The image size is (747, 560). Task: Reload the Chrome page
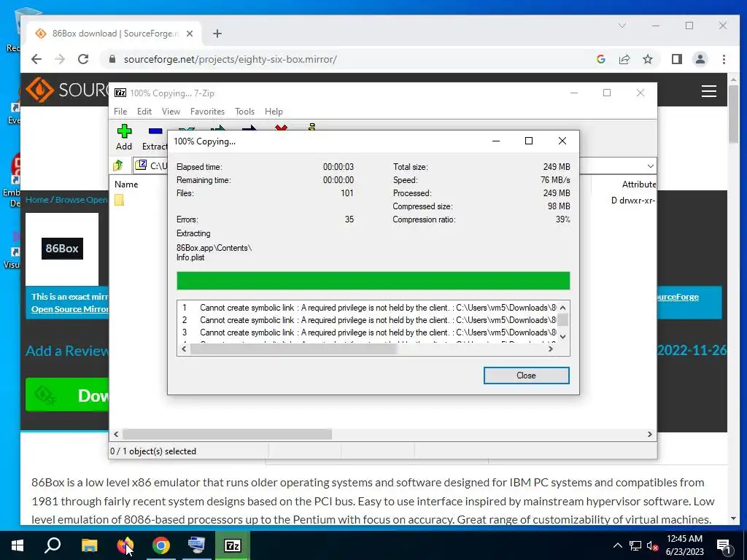pos(83,59)
